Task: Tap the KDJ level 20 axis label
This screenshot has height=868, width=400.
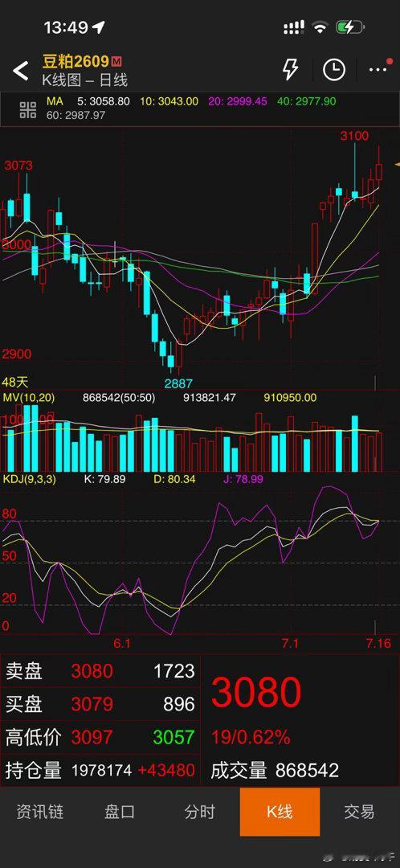Action: tap(10, 598)
